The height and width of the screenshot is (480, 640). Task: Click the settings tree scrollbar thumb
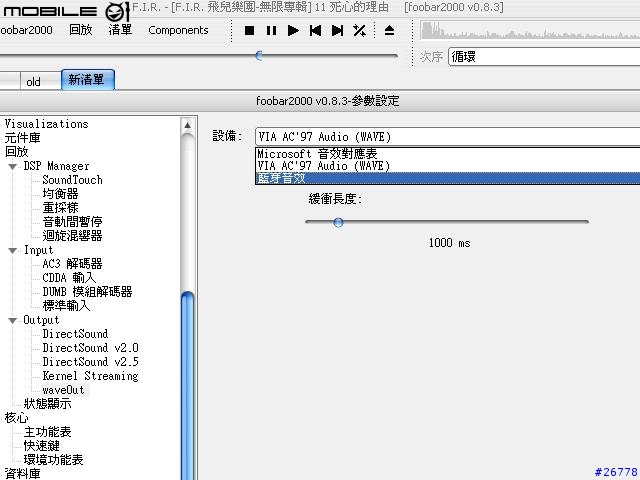point(187,386)
